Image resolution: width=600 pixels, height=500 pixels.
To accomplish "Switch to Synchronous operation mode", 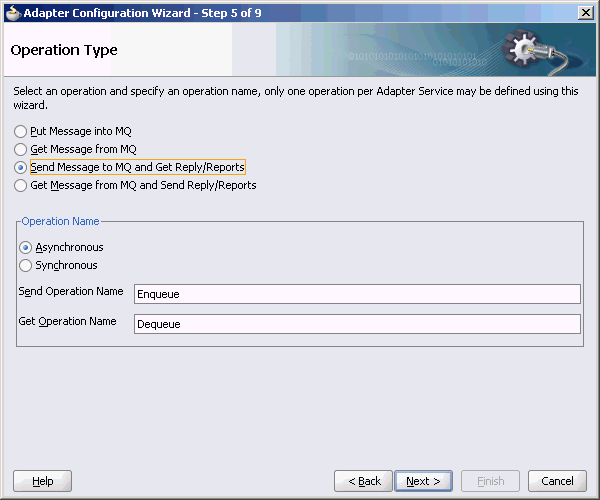I will (25, 265).
